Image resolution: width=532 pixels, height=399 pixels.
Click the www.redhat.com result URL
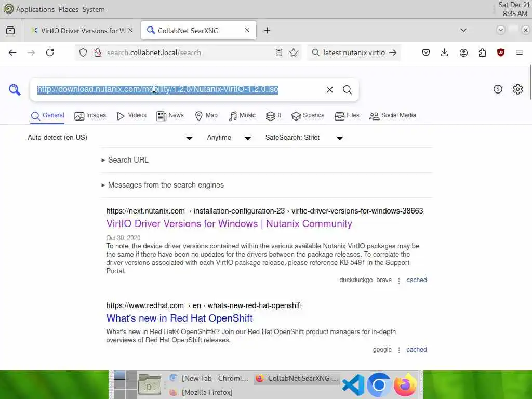click(x=204, y=305)
